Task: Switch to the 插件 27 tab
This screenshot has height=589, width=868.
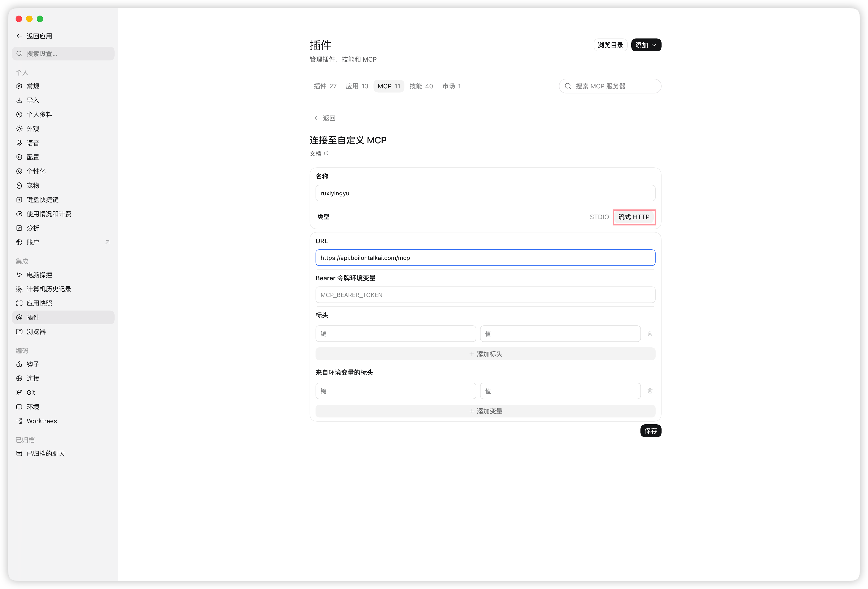Action: point(325,86)
